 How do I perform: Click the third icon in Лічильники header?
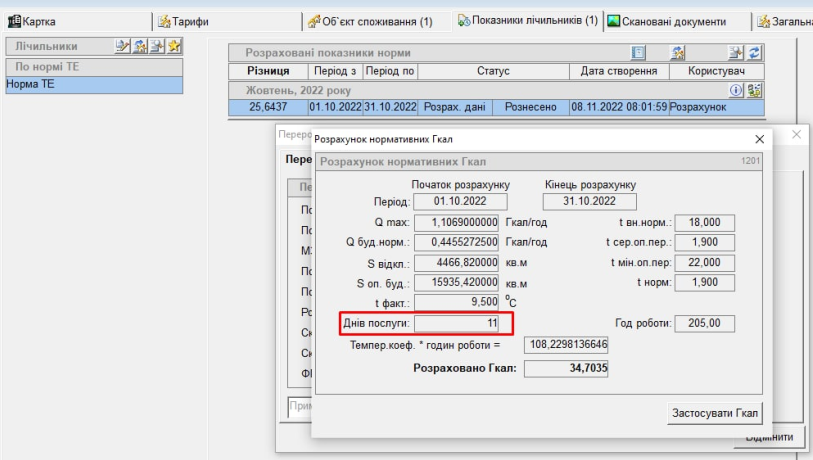coord(157,46)
